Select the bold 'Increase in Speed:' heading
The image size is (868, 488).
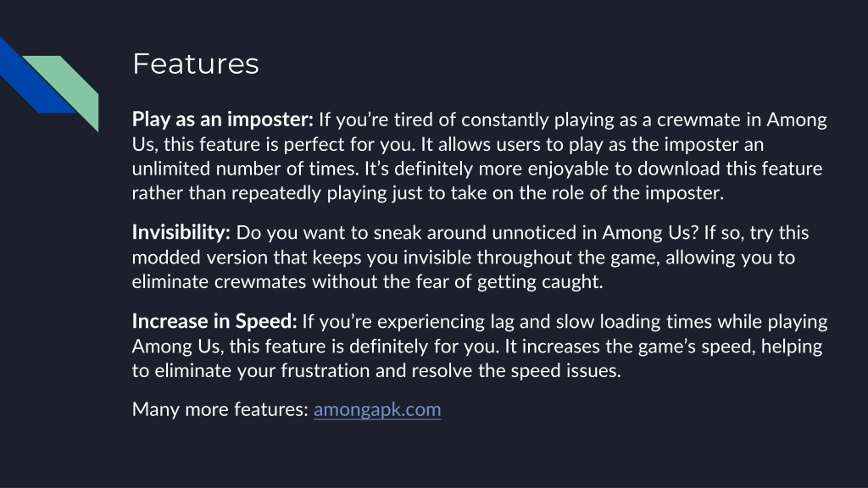tap(214, 322)
